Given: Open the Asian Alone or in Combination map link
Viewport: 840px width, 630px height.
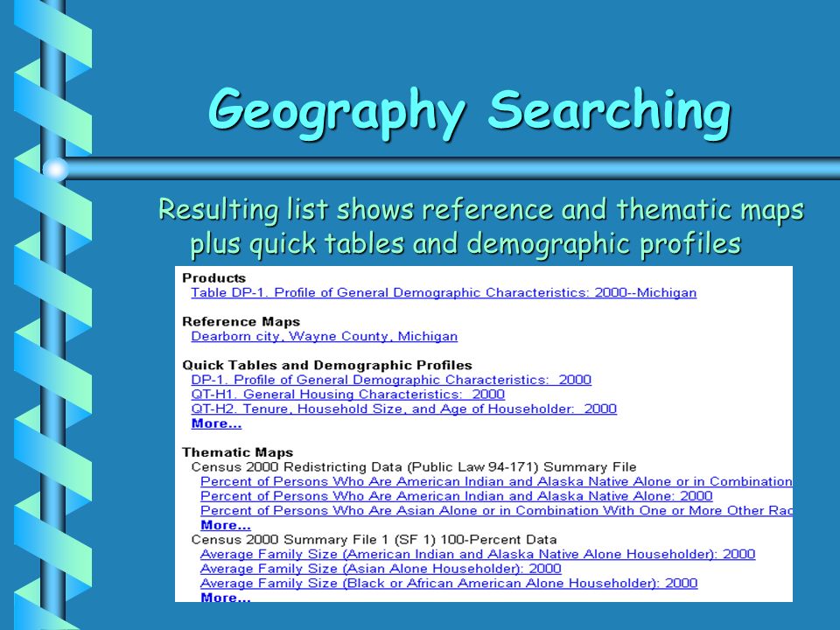Looking at the screenshot, I should coord(496,510).
